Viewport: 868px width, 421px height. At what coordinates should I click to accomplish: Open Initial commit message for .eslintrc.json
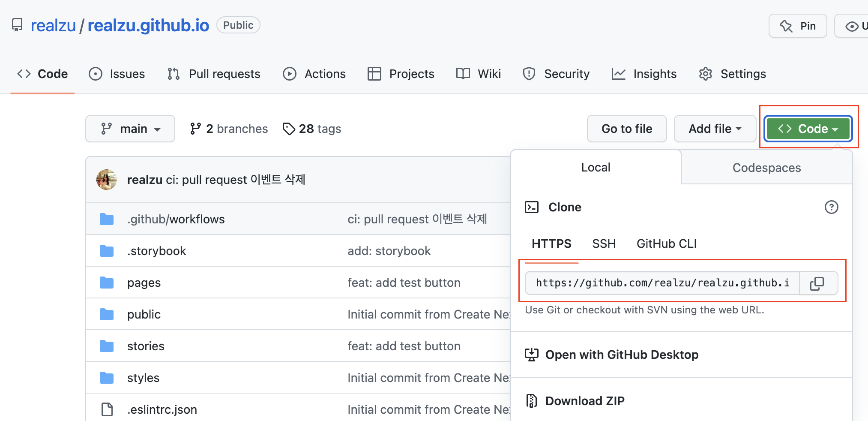tap(429, 409)
